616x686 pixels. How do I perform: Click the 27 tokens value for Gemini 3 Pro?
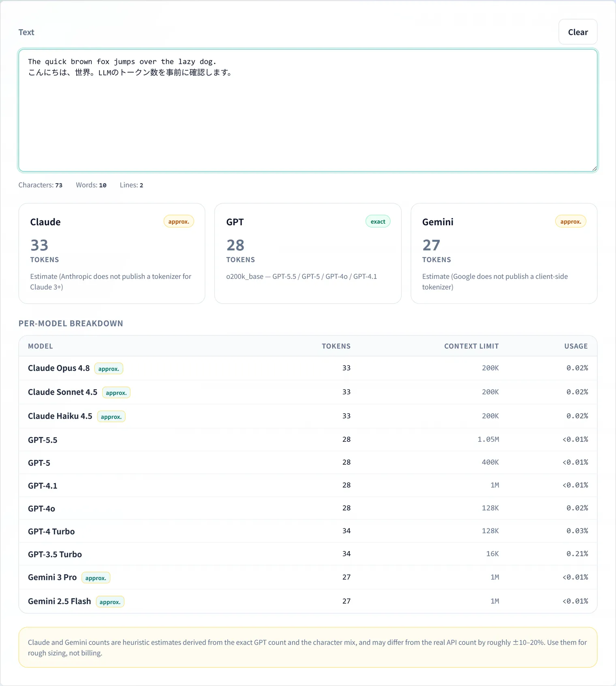coord(346,577)
